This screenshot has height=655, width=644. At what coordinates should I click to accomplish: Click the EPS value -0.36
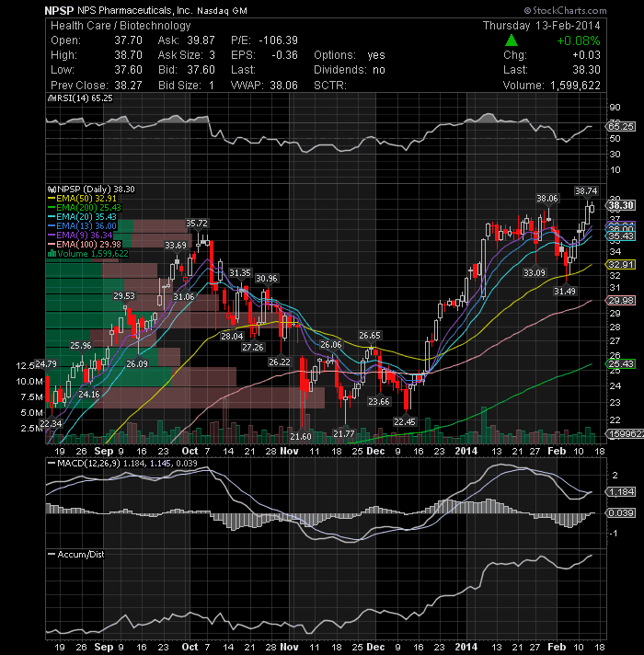284,55
